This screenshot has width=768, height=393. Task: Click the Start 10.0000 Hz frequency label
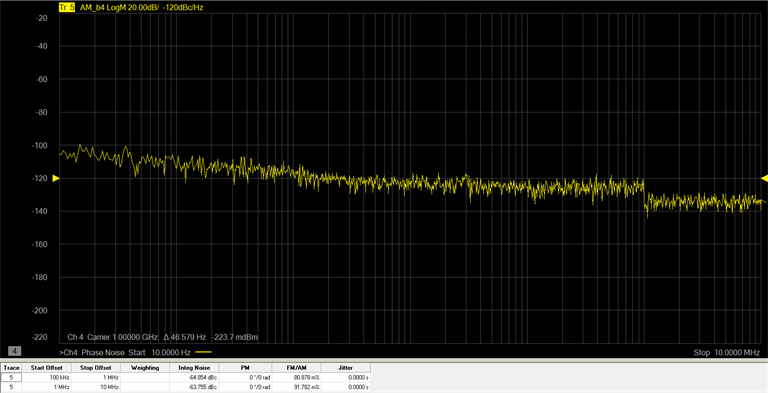coord(160,352)
